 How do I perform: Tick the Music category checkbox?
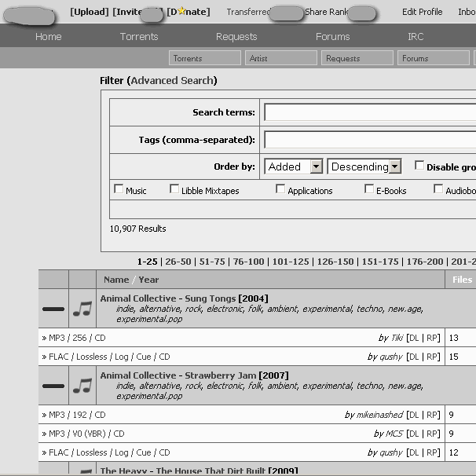(x=119, y=189)
